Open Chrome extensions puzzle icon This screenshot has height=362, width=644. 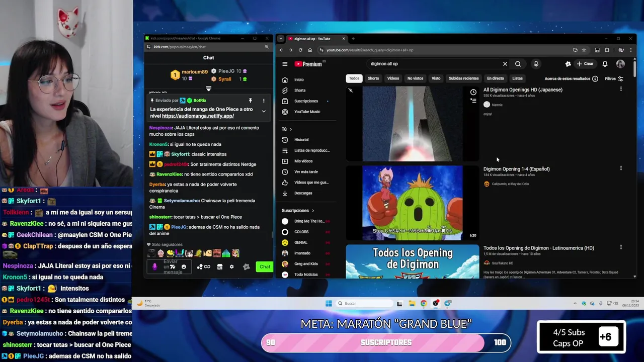607,50
